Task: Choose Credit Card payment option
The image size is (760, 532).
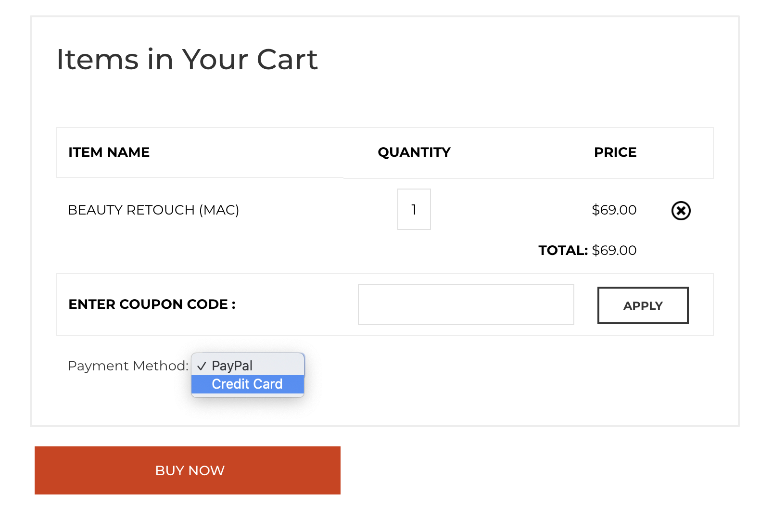Action: pos(247,384)
